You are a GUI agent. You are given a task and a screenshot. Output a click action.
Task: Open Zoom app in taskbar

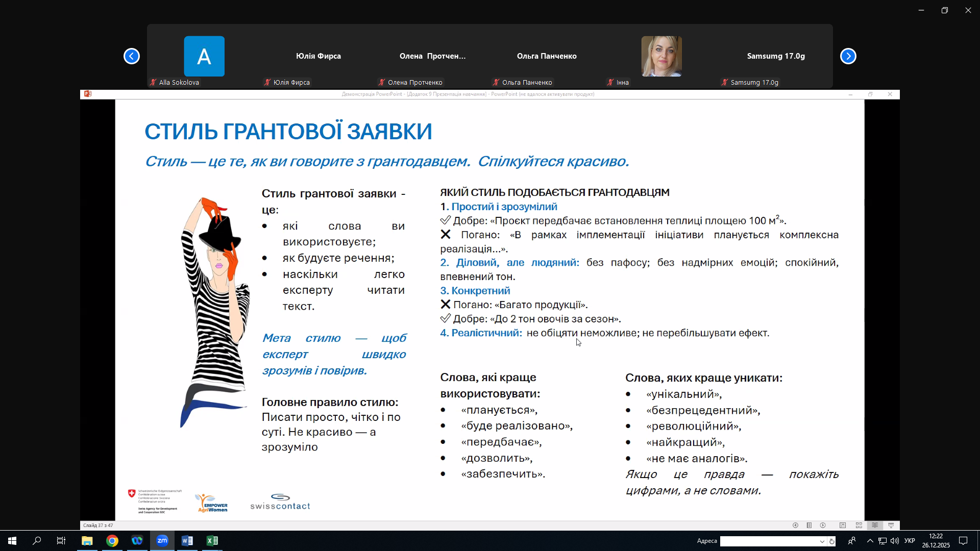(162, 541)
